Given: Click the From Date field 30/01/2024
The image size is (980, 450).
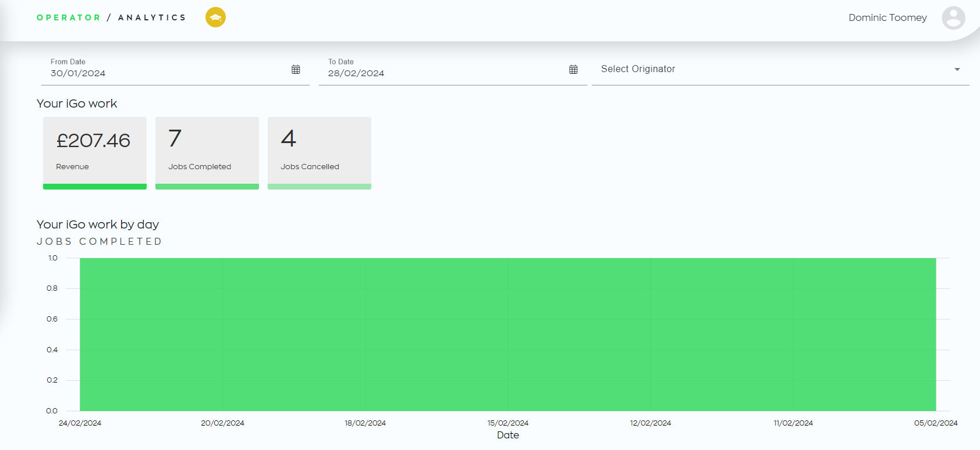Looking at the screenshot, I should 175,70.
